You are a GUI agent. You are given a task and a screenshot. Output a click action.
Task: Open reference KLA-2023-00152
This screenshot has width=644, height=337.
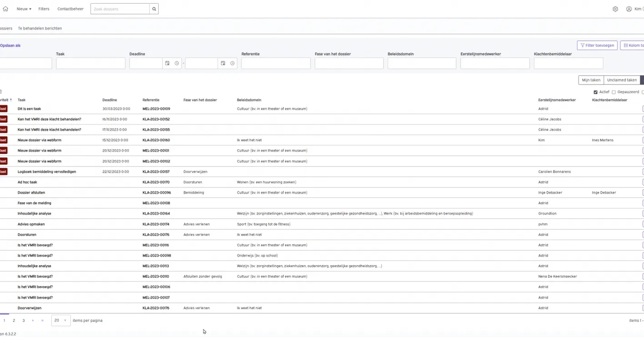156,119
